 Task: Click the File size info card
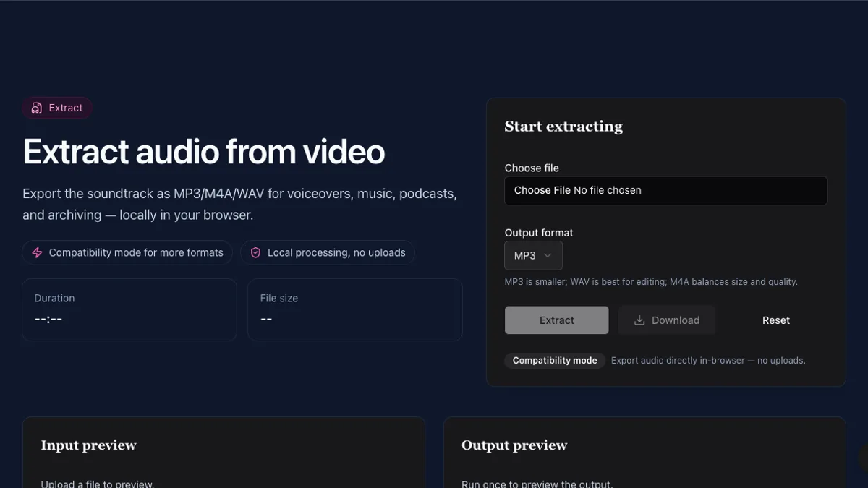(355, 309)
